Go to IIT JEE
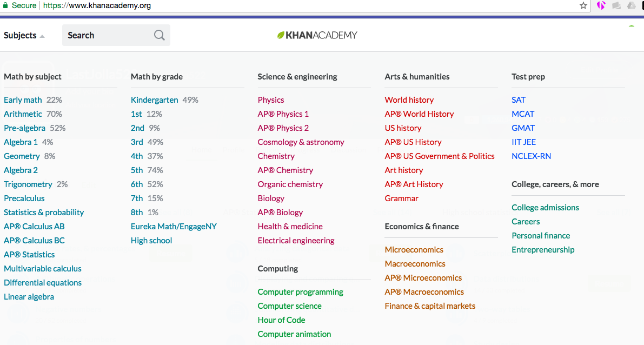 (523, 142)
